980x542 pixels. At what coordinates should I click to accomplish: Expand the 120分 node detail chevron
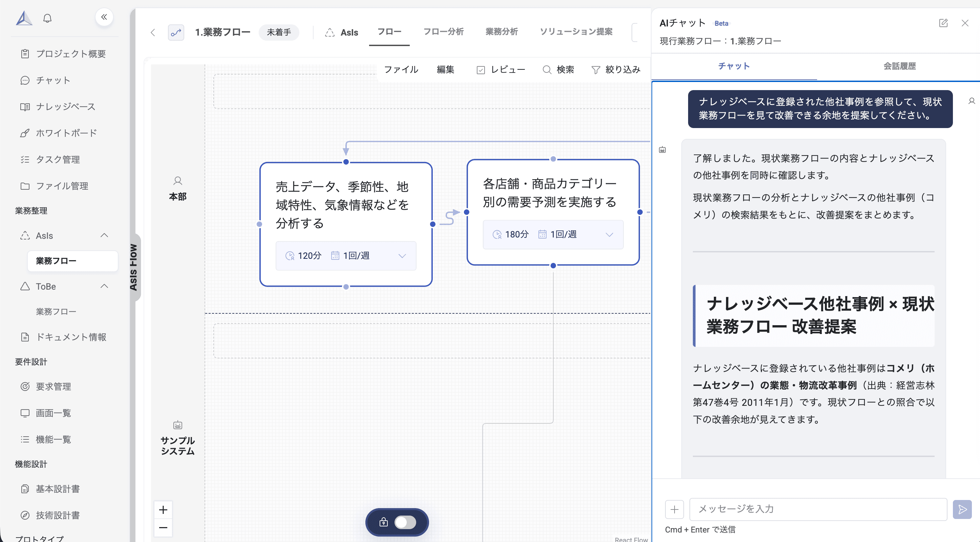(402, 256)
